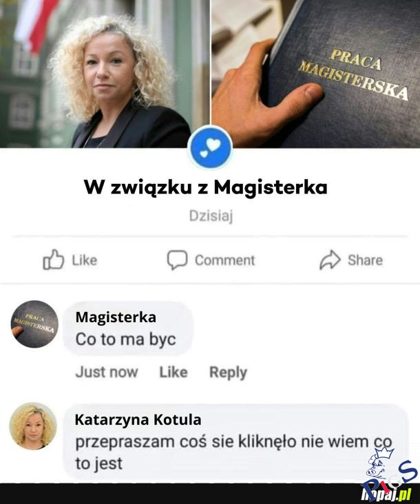This screenshot has width=420, height=504.
Task: Open Magisterka's round profile avatar
Action: tap(34, 324)
